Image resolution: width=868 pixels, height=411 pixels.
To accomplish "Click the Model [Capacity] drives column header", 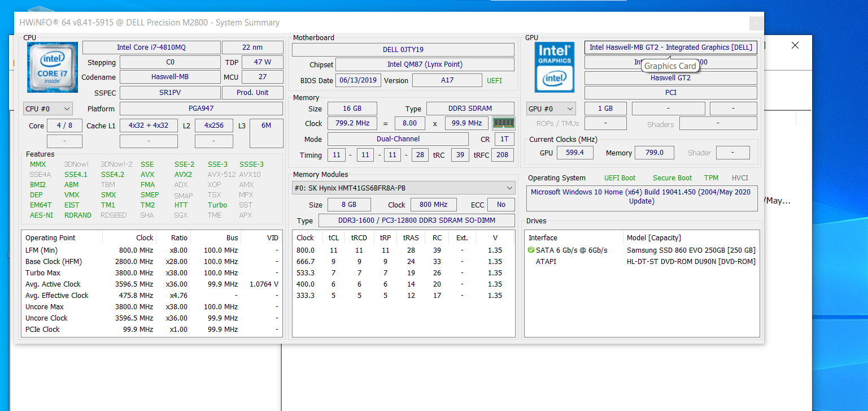I will (x=653, y=238).
